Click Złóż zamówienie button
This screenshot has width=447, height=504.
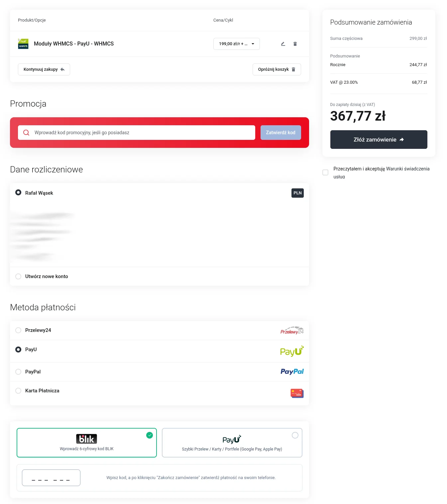click(x=379, y=140)
